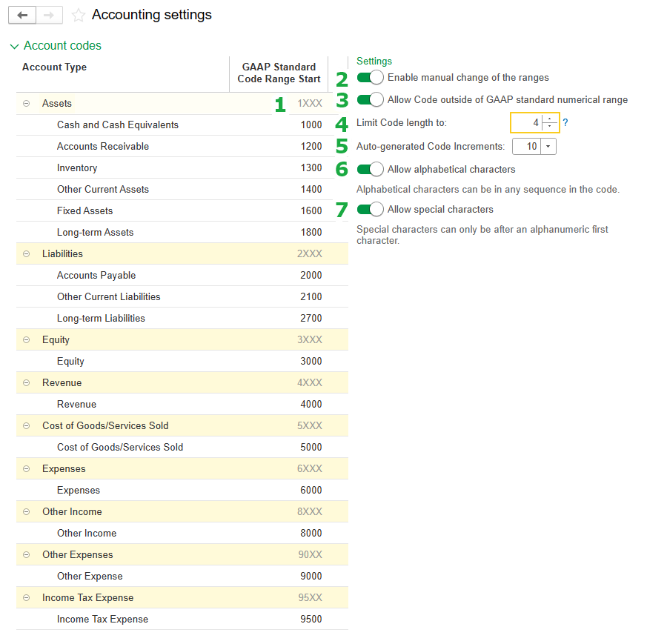This screenshot has width=647, height=644.
Task: Click the Limit Code length input field
Action: coord(526,122)
